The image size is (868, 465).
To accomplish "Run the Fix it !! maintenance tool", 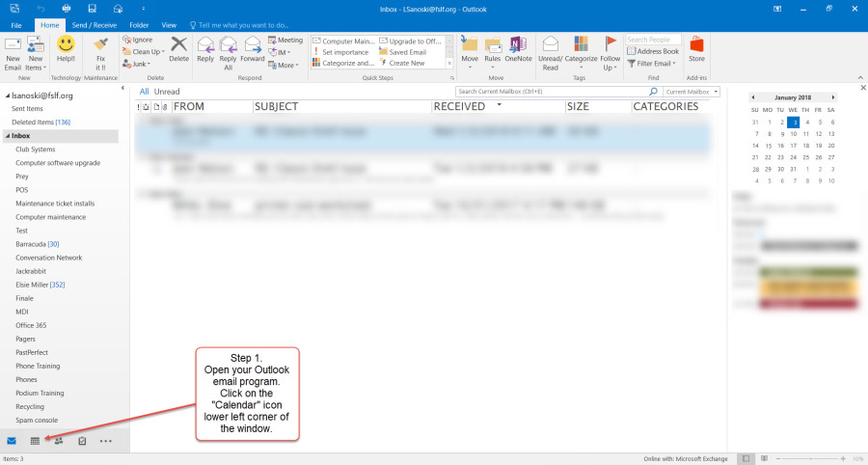I will pos(100,54).
